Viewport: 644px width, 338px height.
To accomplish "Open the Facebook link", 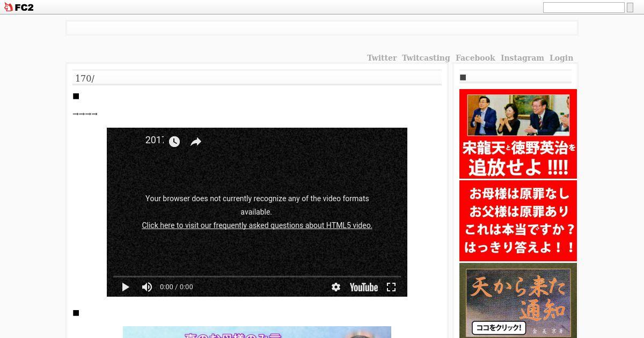I will [x=475, y=58].
